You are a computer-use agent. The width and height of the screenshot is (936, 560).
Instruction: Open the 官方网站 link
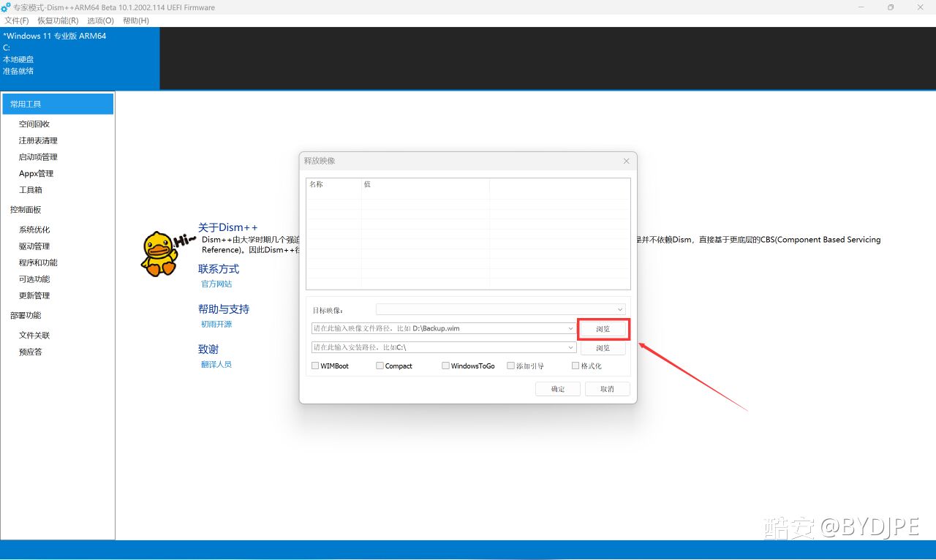tap(216, 284)
